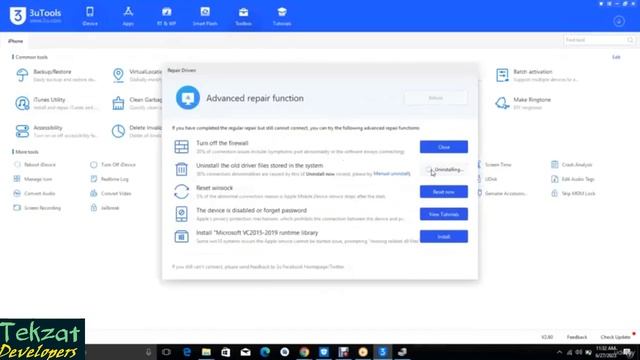
Task: Open Convert Video tool
Action: (x=111, y=193)
